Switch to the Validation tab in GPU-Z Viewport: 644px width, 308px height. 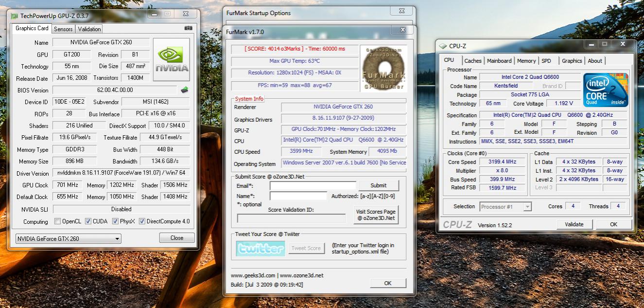[x=89, y=29]
